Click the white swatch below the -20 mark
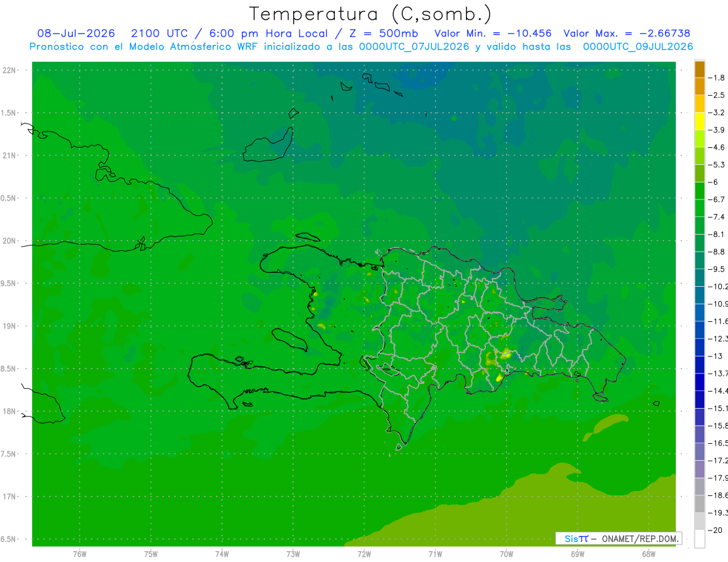Viewport: 728px width, 562px height. [x=699, y=539]
